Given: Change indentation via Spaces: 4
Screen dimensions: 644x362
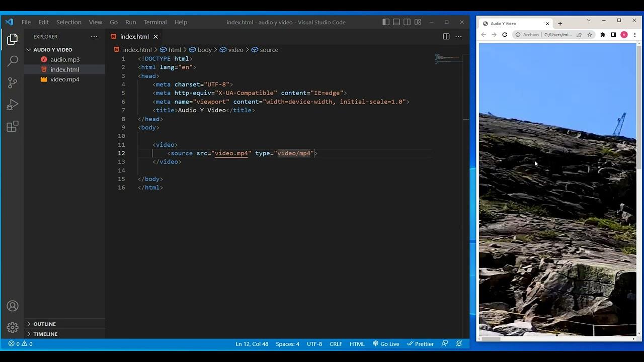Looking at the screenshot, I should [287, 344].
